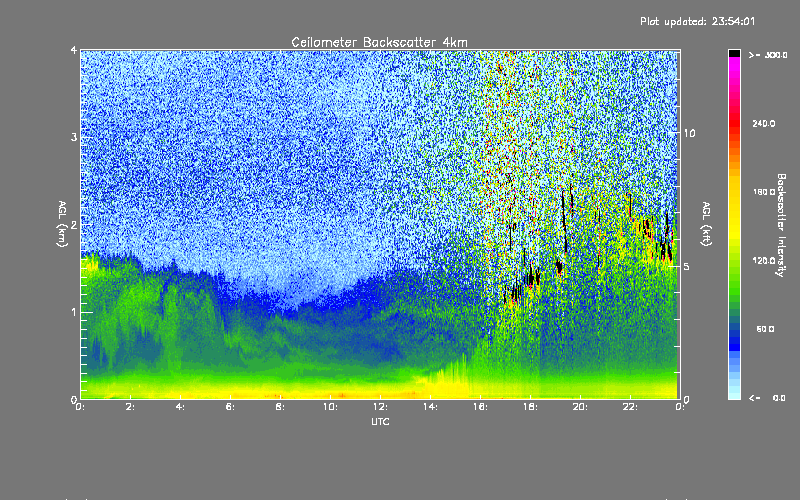Click the '240.0' colorbar value
Image resolution: width=800 pixels, height=500 pixels.
764,123
